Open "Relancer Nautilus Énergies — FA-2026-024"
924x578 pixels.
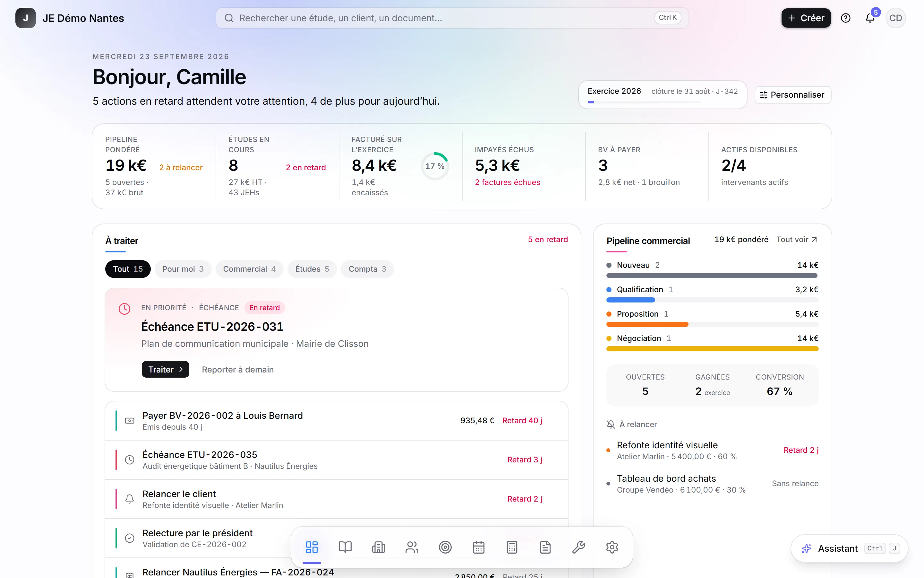pyautogui.click(x=238, y=572)
